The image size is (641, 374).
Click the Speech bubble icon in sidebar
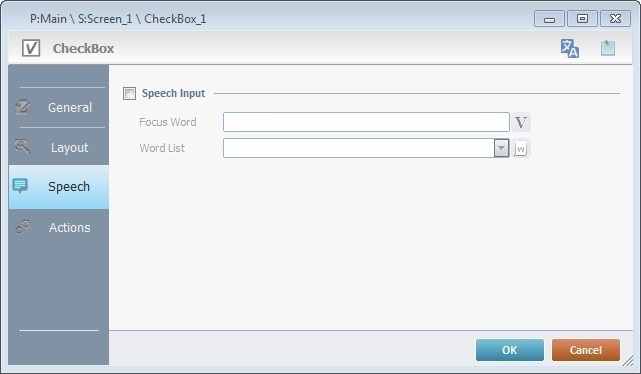pos(20,186)
